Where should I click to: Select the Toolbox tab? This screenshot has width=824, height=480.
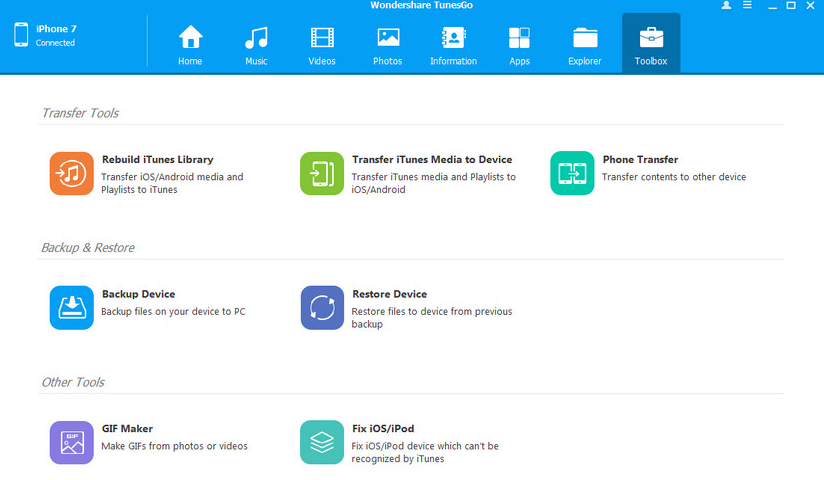tap(651, 43)
